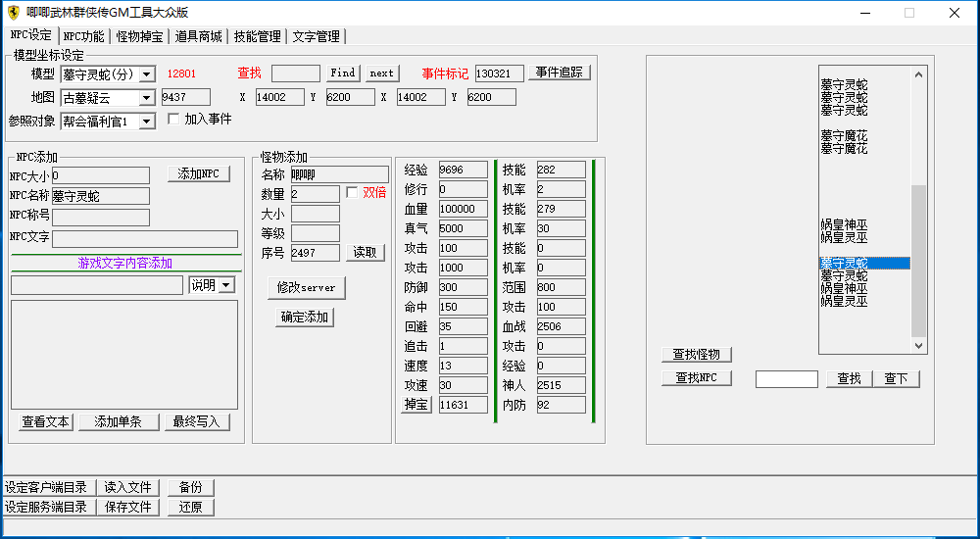
Task: Click the scroll down arrow of monster list
Action: coord(918,346)
